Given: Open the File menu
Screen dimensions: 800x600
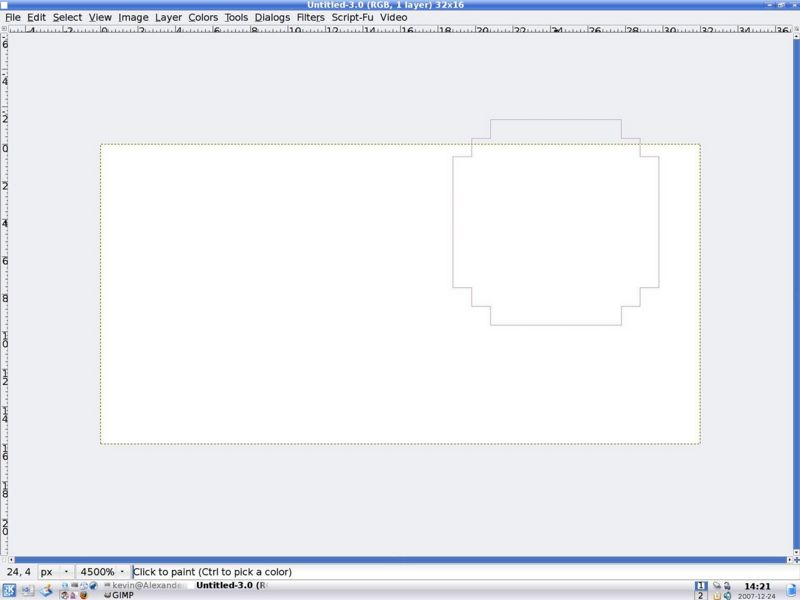Looking at the screenshot, I should (13, 18).
